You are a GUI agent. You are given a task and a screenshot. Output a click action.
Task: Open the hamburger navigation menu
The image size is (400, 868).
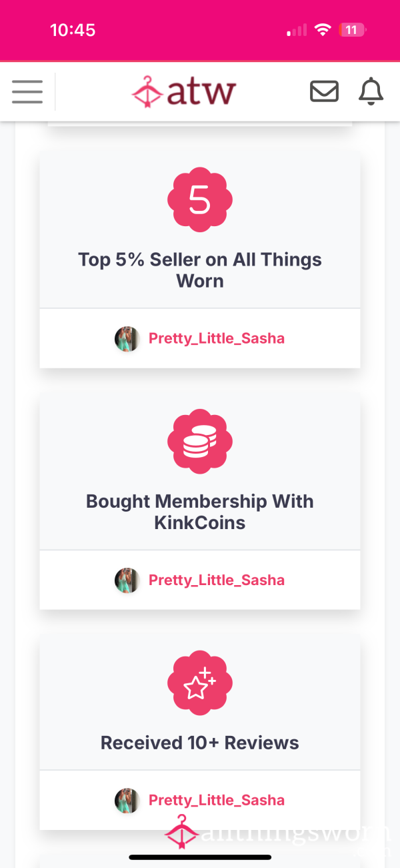point(27,92)
